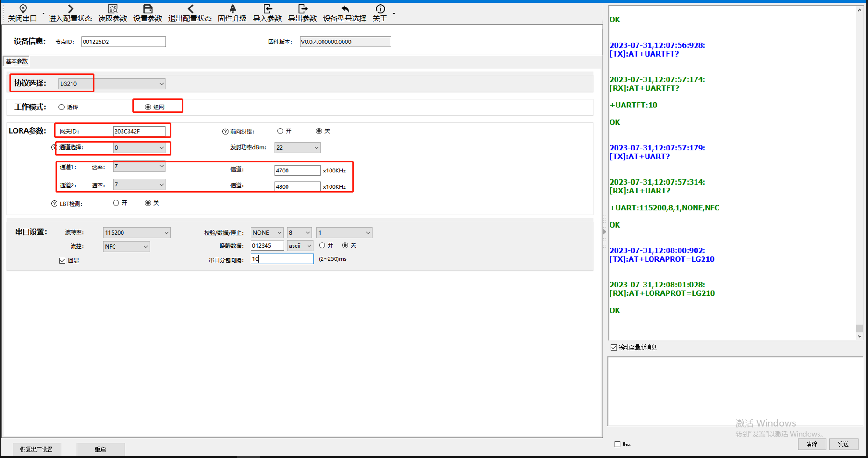Open ascii format dropdown
Screen dimensions: 868x458
click(300, 245)
